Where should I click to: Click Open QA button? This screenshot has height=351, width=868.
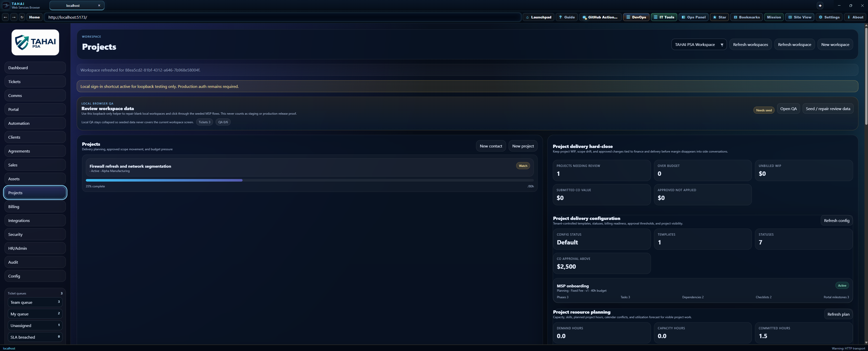click(788, 109)
